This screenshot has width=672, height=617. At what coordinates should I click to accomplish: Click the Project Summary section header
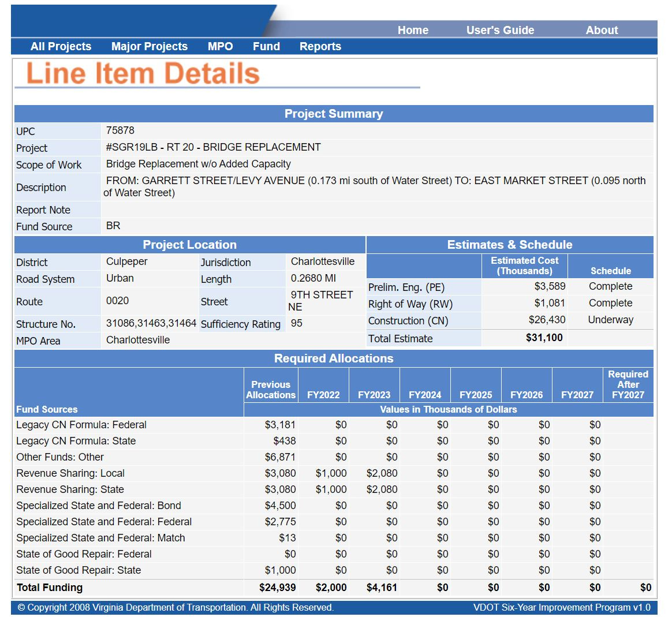pos(334,114)
